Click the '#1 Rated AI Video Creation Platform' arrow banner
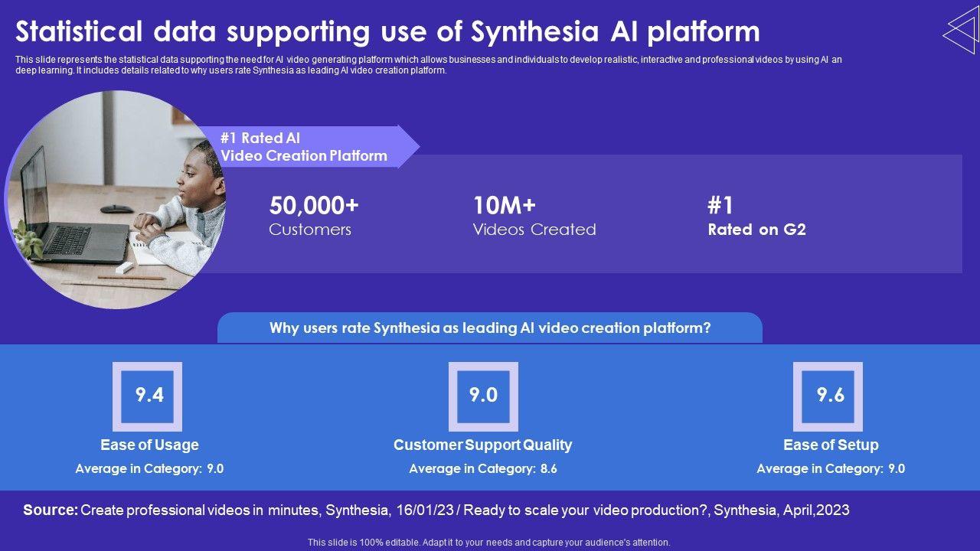 (306, 147)
